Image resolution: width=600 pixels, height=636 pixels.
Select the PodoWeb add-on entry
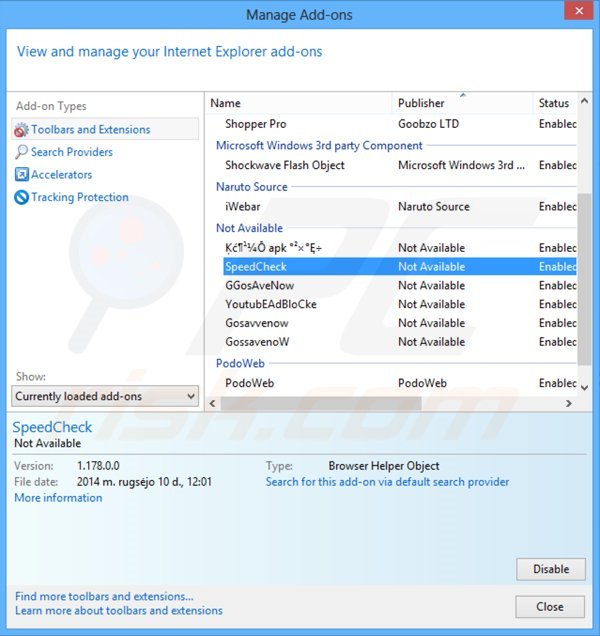click(x=249, y=383)
